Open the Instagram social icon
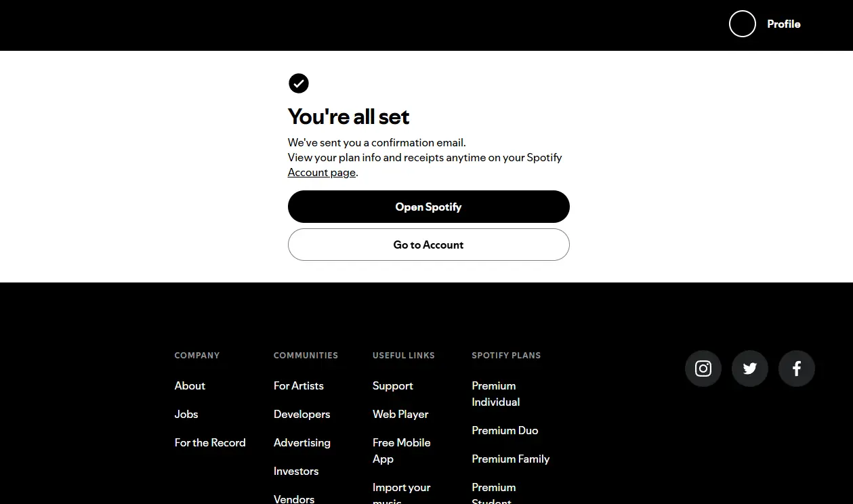The height and width of the screenshot is (504, 853). (x=703, y=369)
